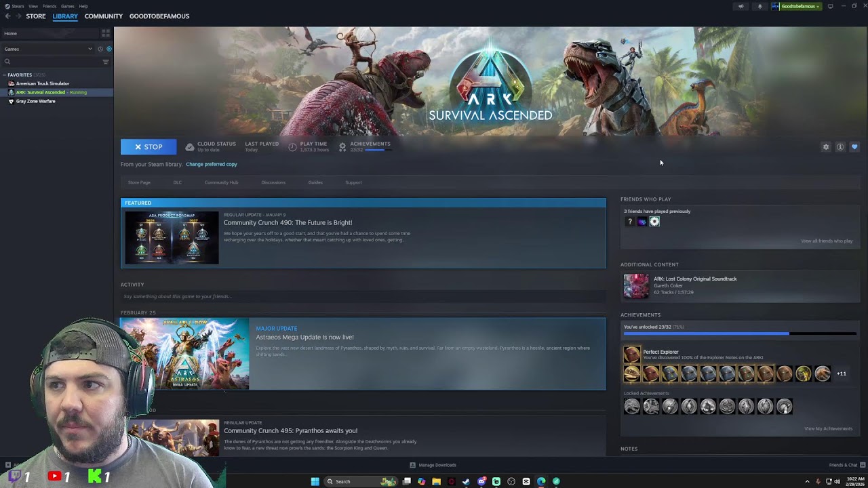This screenshot has height=488, width=868.
Task: Open the GOODTOBEFAMOUS profile tab
Action: (159, 16)
